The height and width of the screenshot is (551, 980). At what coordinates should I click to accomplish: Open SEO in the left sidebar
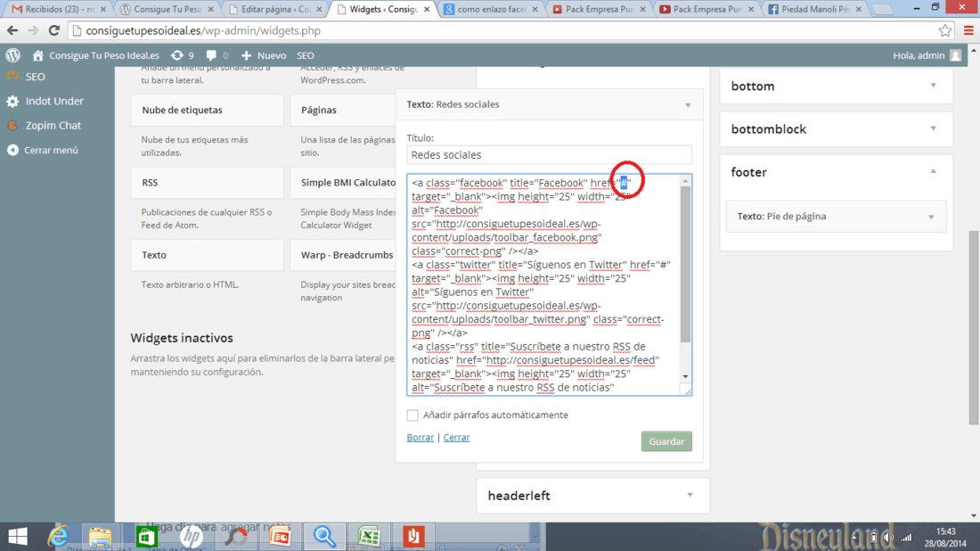coord(35,77)
